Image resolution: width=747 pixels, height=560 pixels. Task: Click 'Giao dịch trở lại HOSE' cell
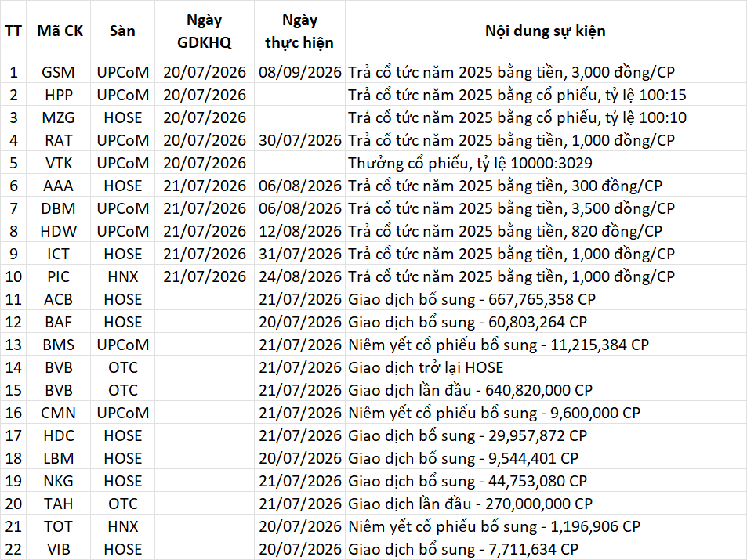[546, 367]
